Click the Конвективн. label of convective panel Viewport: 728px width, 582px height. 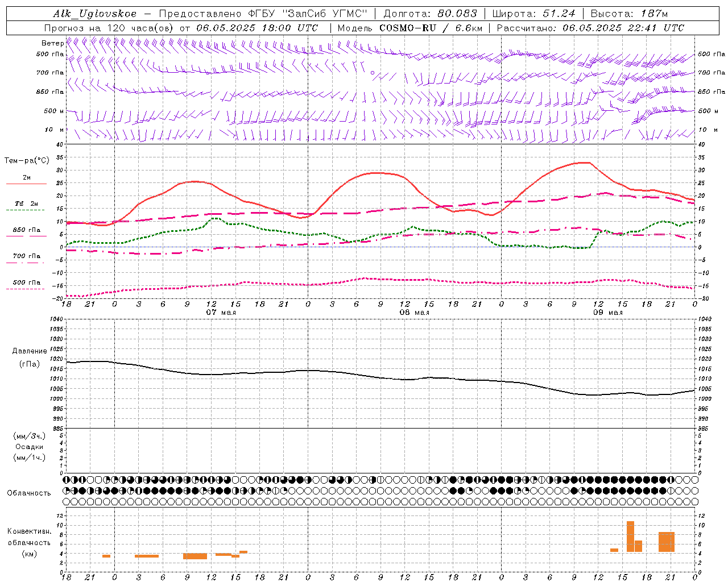coord(30,531)
